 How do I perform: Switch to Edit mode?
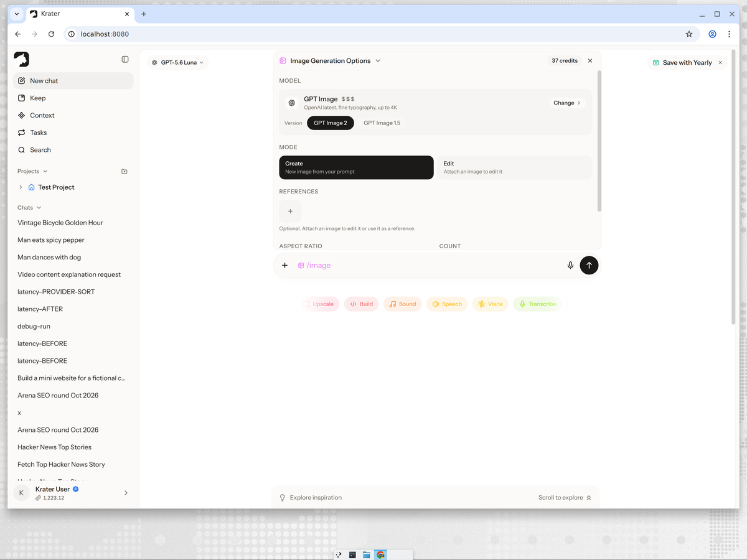[x=514, y=167]
